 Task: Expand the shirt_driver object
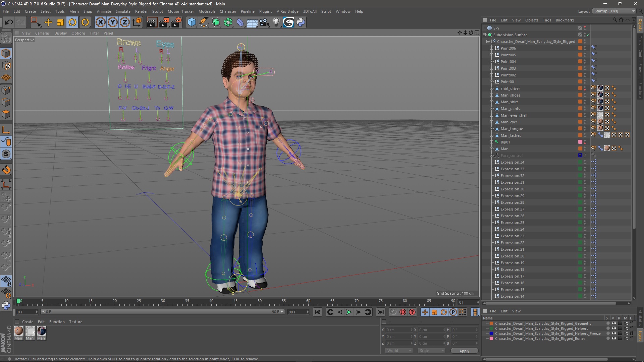pos(492,88)
